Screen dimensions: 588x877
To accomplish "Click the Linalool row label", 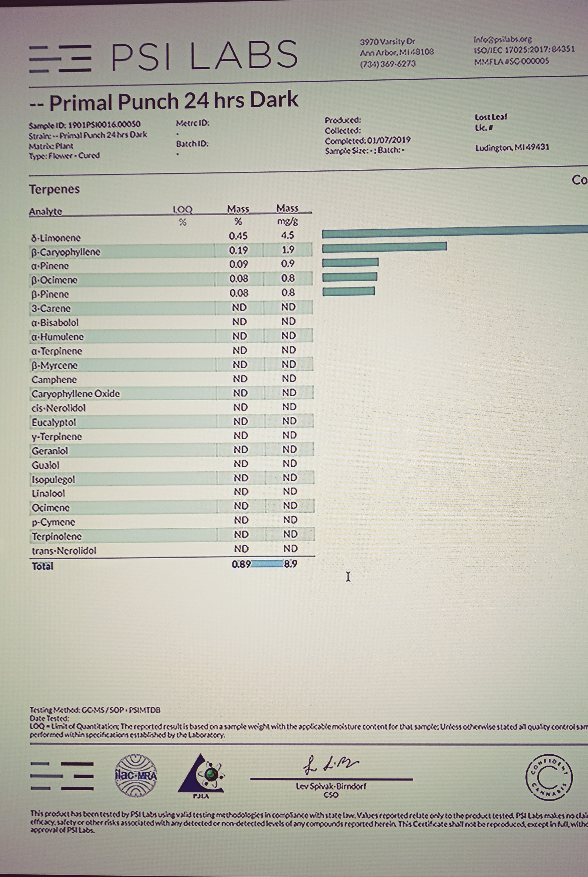I will coord(48,494).
